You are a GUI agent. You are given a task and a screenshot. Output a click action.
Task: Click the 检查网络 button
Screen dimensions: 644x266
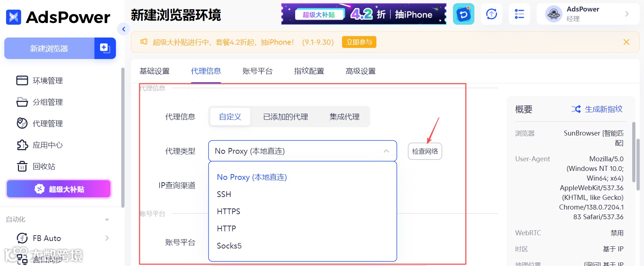pyautogui.click(x=425, y=151)
